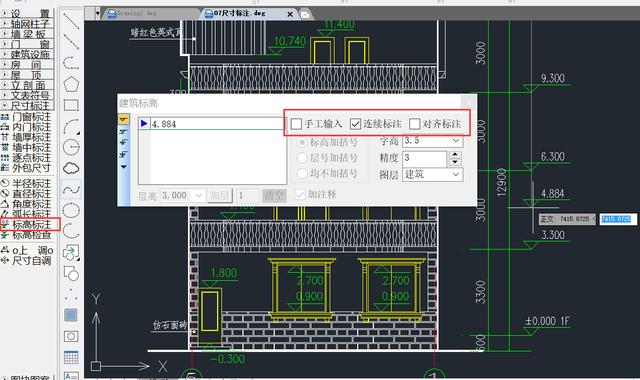This screenshot has height=380, width=640.
Task: Open the 层高 3.000 dropdown
Action: coord(198,196)
